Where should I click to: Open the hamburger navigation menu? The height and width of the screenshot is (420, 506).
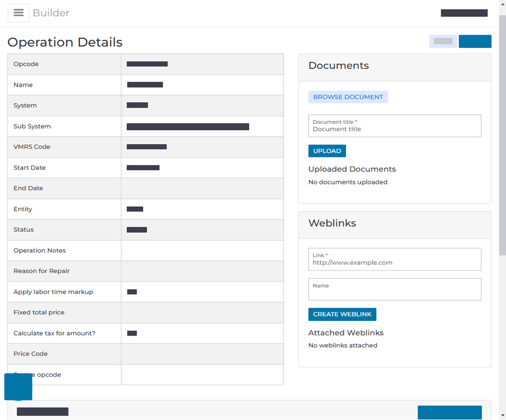pos(18,13)
